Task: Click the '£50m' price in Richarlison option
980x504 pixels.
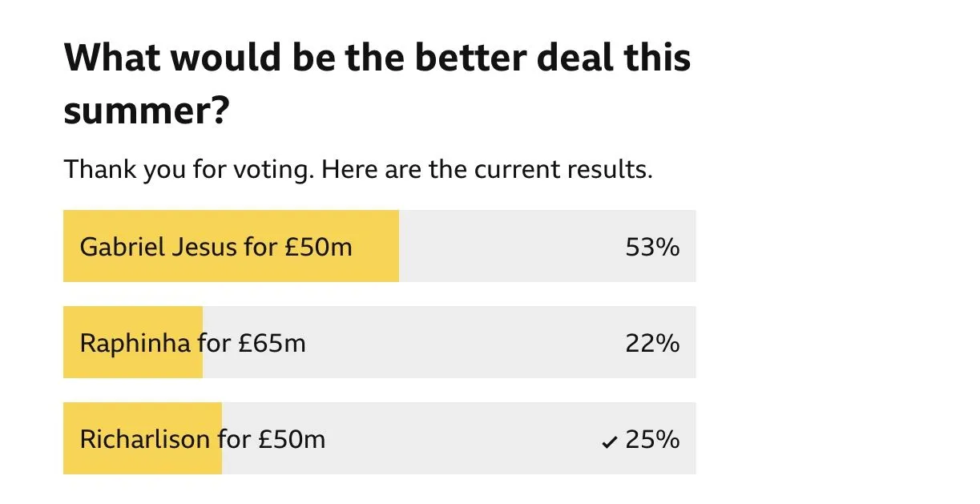Action: click(x=292, y=440)
